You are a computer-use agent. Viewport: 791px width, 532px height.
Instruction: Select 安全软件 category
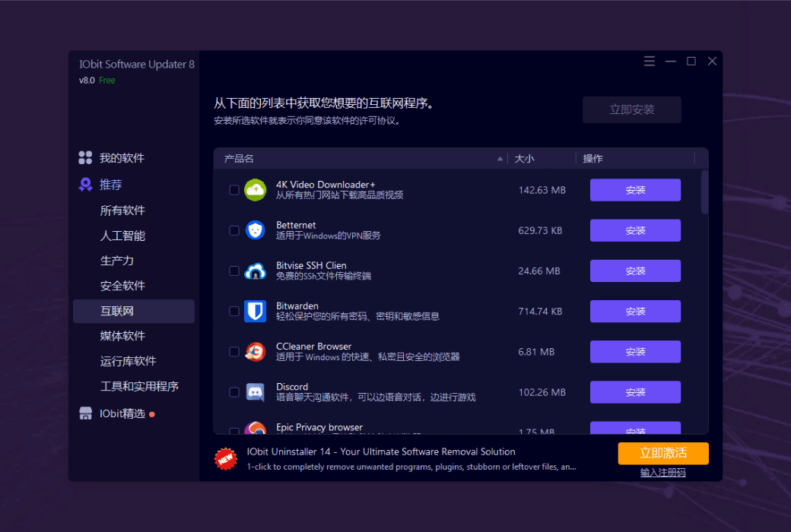pos(122,286)
